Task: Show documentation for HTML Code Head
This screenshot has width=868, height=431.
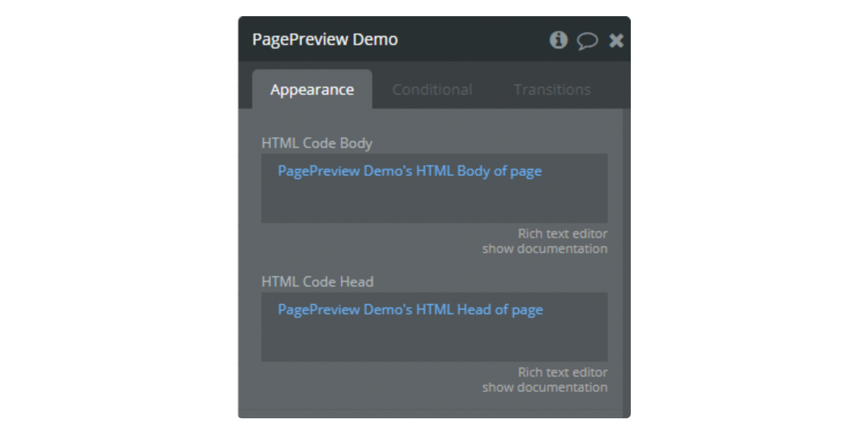Action: (x=545, y=388)
